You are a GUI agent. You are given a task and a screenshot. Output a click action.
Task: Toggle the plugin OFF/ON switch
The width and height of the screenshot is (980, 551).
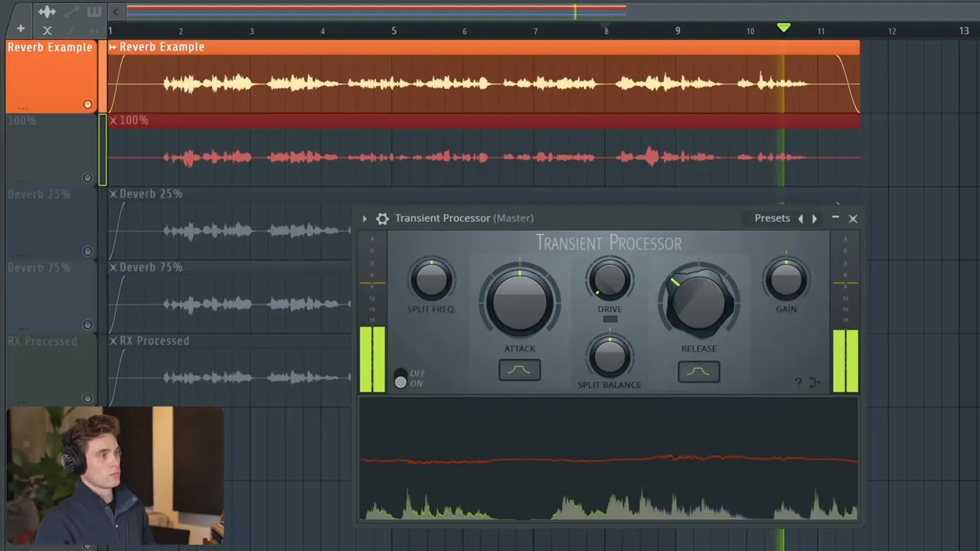[x=400, y=378]
